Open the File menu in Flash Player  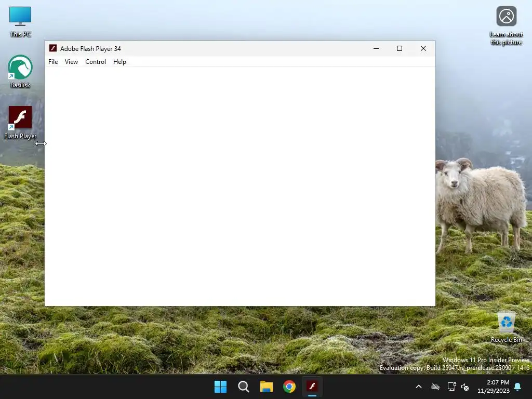pyautogui.click(x=53, y=62)
